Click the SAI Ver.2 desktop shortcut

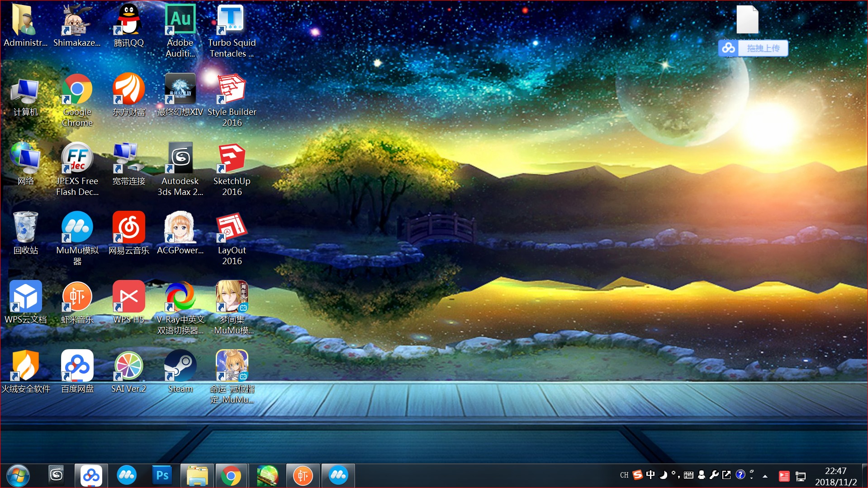pyautogui.click(x=128, y=372)
